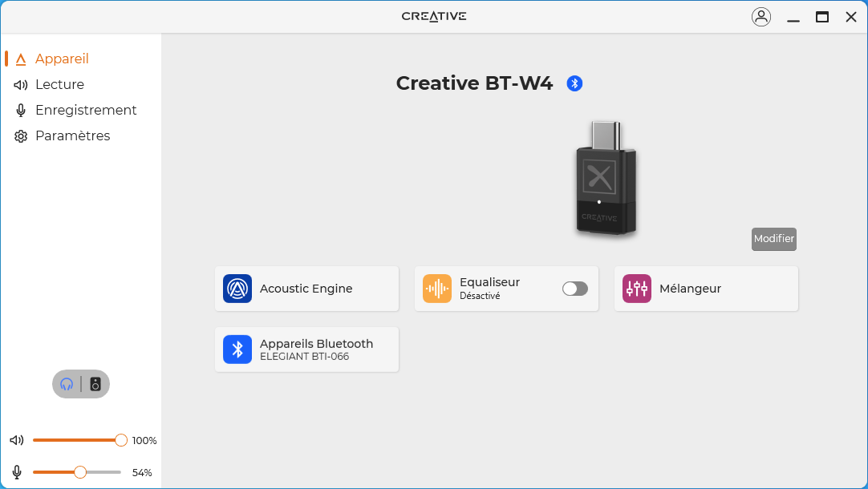Viewport: 868px width, 489px height.
Task: Switch output to speakers mode
Action: click(x=95, y=384)
